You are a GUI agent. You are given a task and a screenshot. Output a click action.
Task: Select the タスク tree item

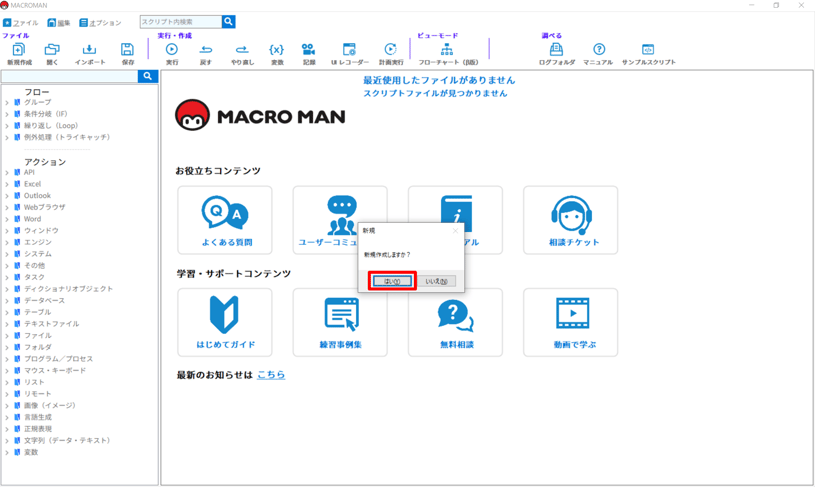34,277
